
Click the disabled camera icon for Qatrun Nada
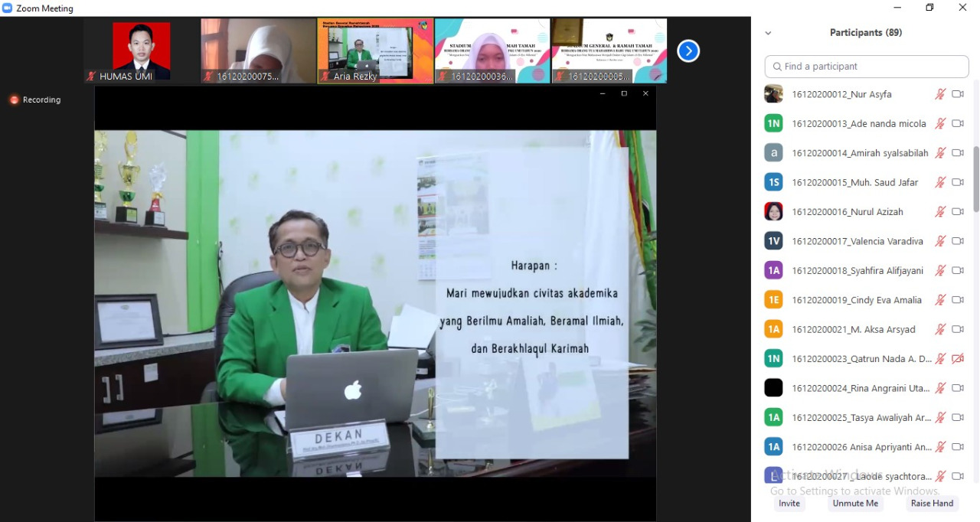pyautogui.click(x=957, y=359)
